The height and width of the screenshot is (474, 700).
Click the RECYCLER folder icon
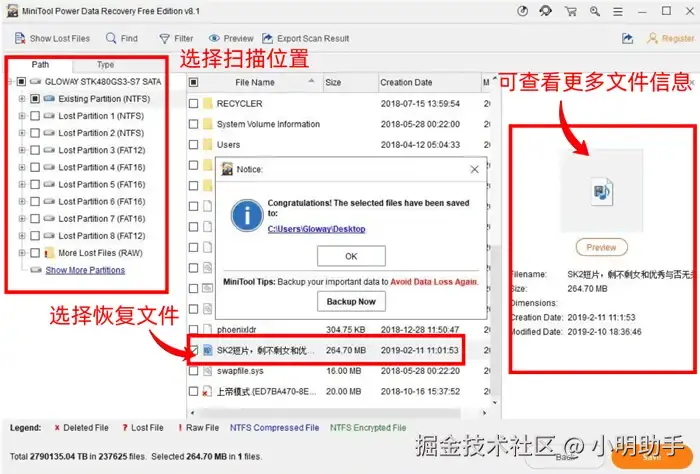pos(208,104)
